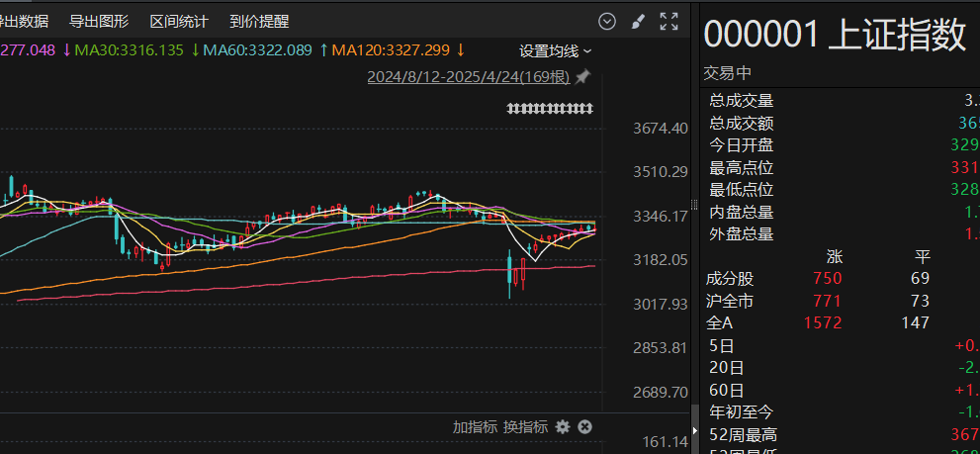The height and width of the screenshot is (454, 980).
Task: Click the 最高点位 row label
Action: tap(742, 167)
